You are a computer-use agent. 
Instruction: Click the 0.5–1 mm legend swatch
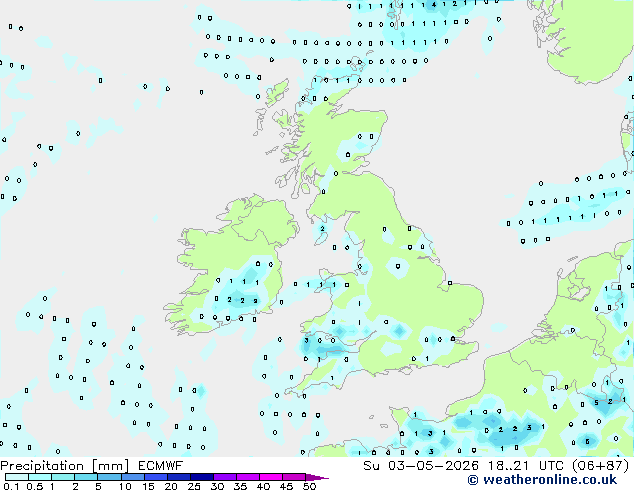pyautogui.click(x=40, y=477)
